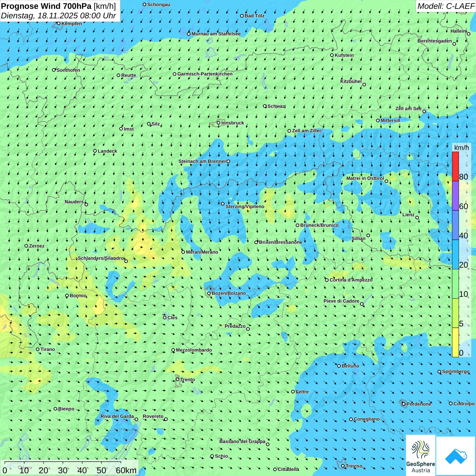Screen dimensions: 476x476
Task: Click the legend's km/h unit label
Action: tap(461, 148)
